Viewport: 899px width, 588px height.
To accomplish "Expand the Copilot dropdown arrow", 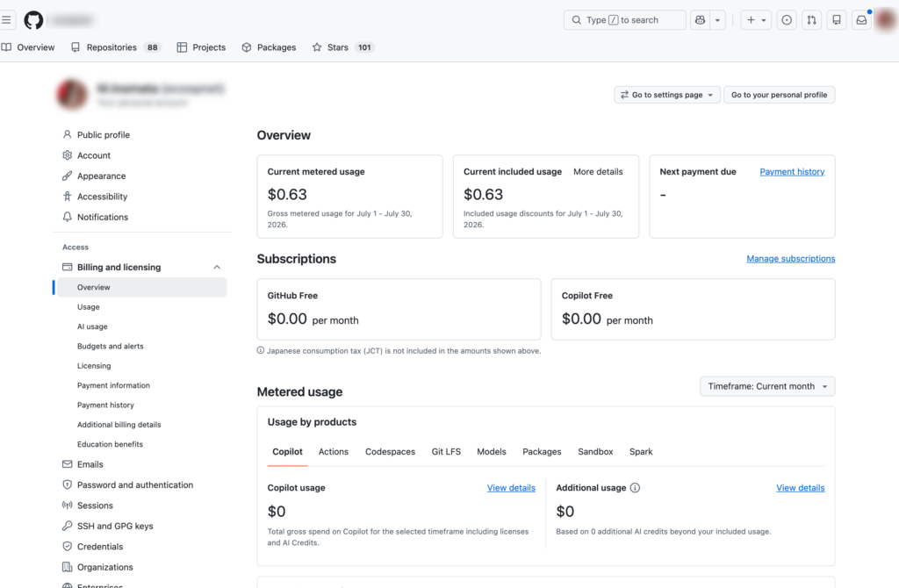I will [717, 20].
